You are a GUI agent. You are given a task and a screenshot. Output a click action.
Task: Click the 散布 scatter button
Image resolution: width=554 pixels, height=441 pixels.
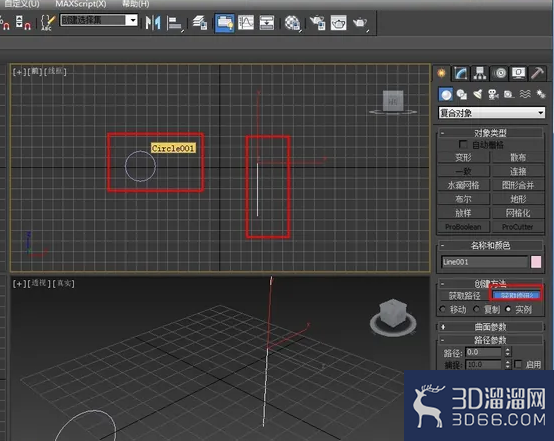coord(518,157)
